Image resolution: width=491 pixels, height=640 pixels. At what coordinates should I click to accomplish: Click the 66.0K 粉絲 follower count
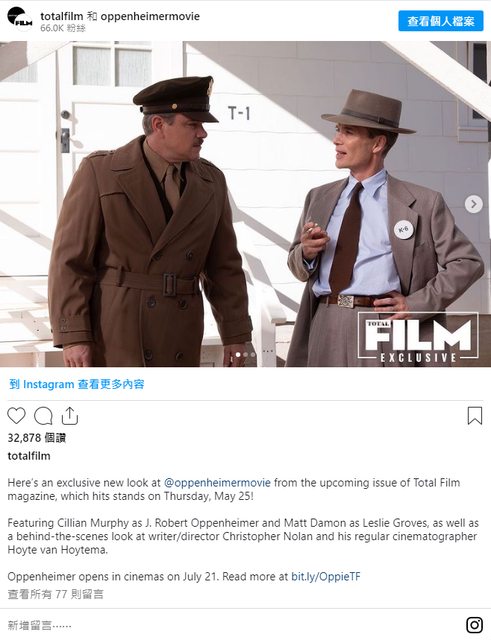click(x=63, y=28)
